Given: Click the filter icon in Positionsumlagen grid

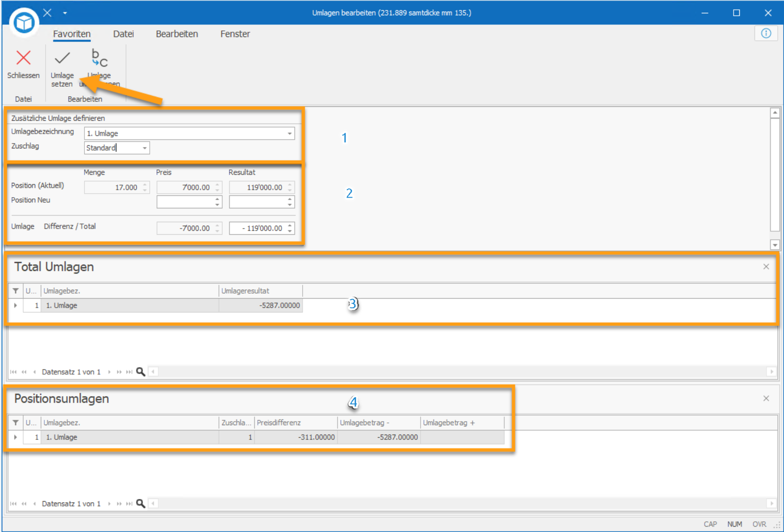Looking at the screenshot, I should pyautogui.click(x=16, y=422).
